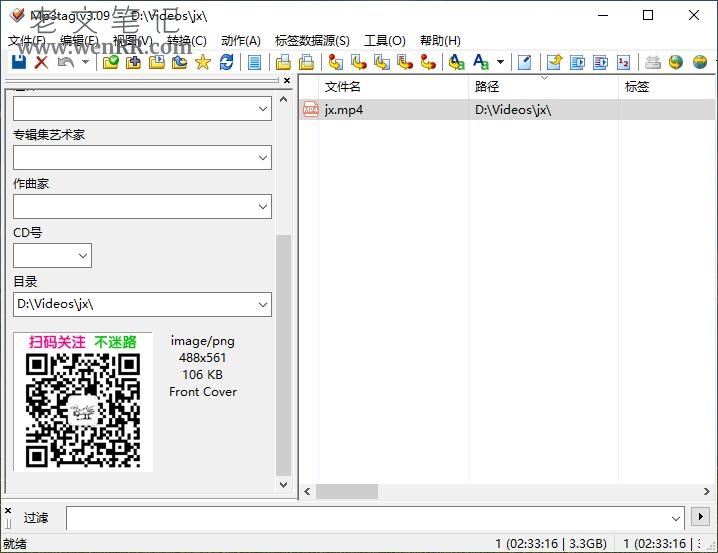Expand the 作曲家 dropdown
This screenshot has width=718, height=553.
coord(263,206)
